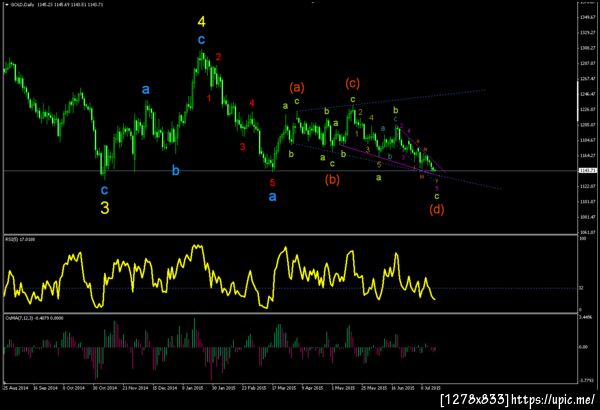Select the gray horizontal price line
This screenshot has height=410, width=600.
(x=291, y=171)
